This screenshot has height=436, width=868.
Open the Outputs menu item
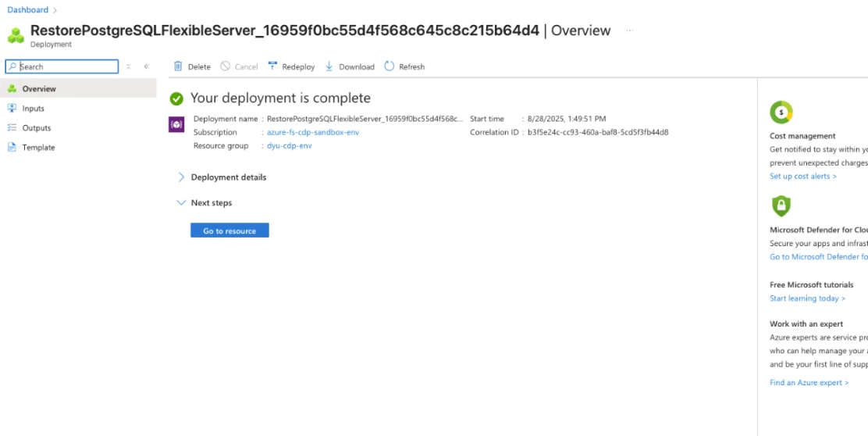78,127
